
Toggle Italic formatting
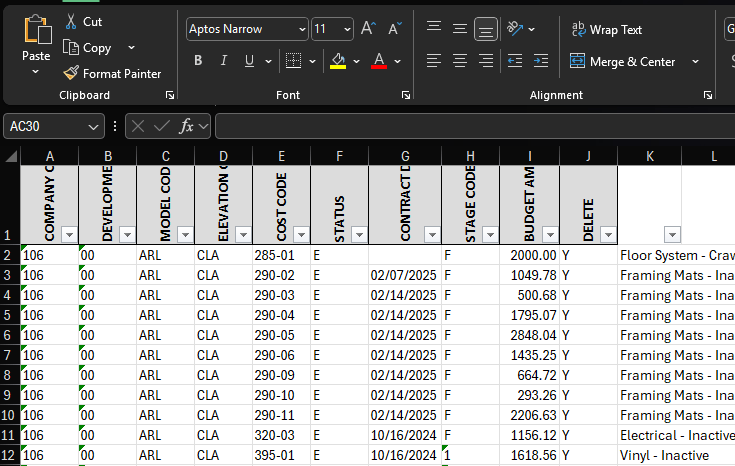click(224, 60)
